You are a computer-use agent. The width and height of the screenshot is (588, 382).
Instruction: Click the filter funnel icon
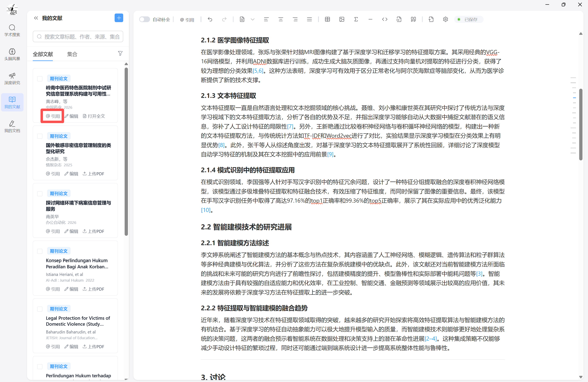point(120,53)
